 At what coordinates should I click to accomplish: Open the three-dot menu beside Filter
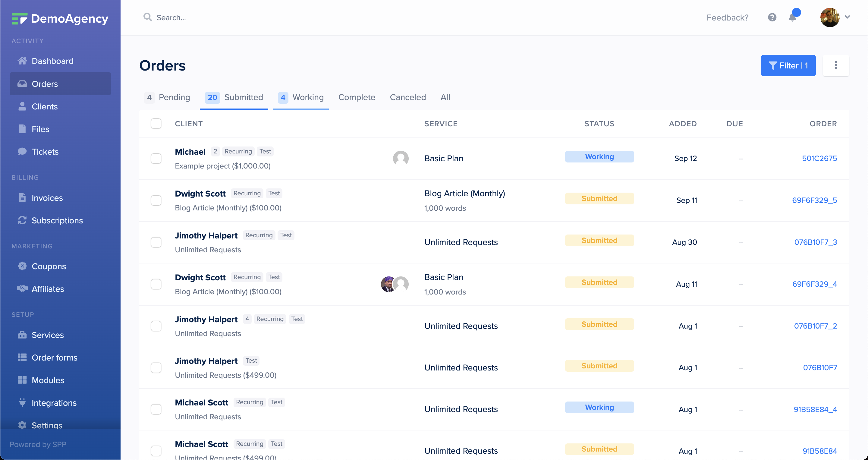pos(836,65)
